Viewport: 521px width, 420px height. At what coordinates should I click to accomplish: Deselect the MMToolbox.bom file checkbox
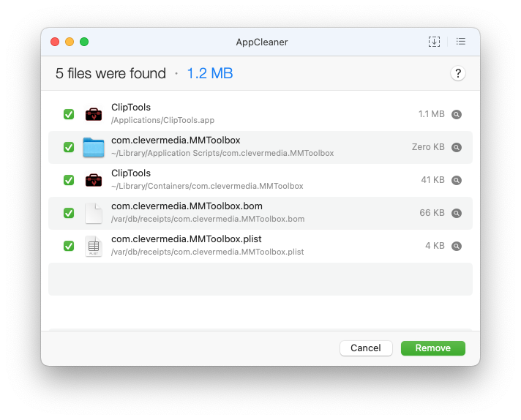pyautogui.click(x=69, y=213)
